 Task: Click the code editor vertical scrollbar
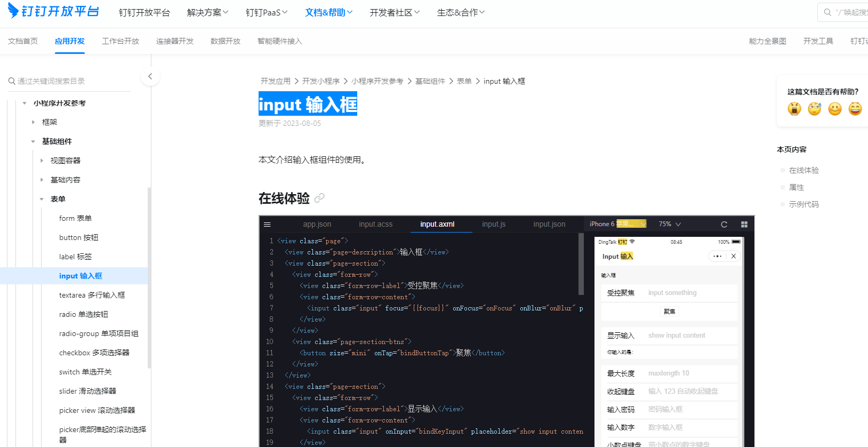pyautogui.click(x=581, y=265)
